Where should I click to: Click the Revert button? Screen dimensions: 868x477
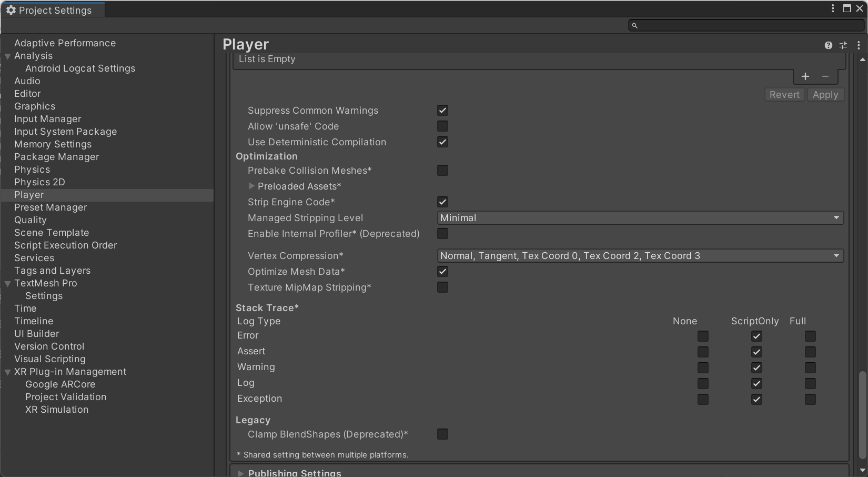pyautogui.click(x=784, y=95)
